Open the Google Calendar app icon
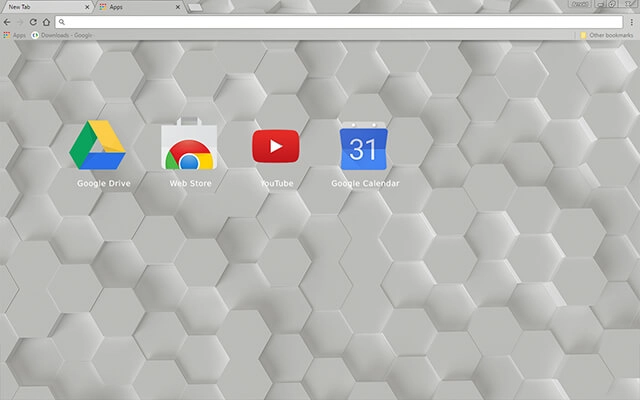 [364, 146]
